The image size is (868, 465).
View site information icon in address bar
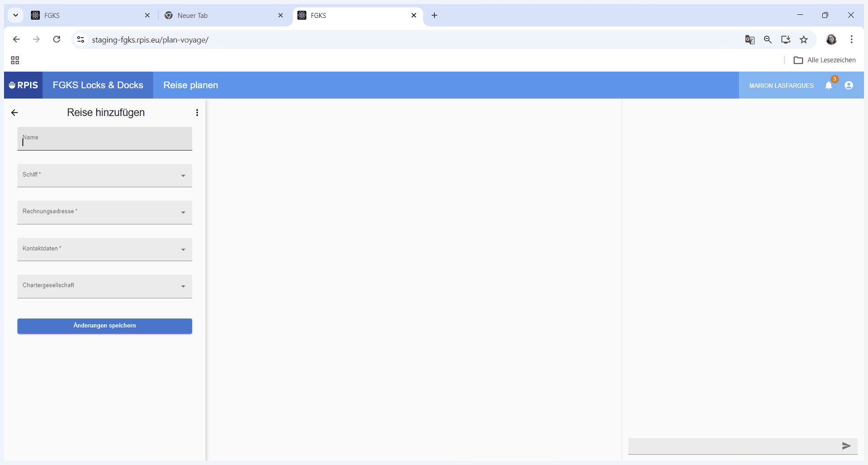pyautogui.click(x=81, y=39)
